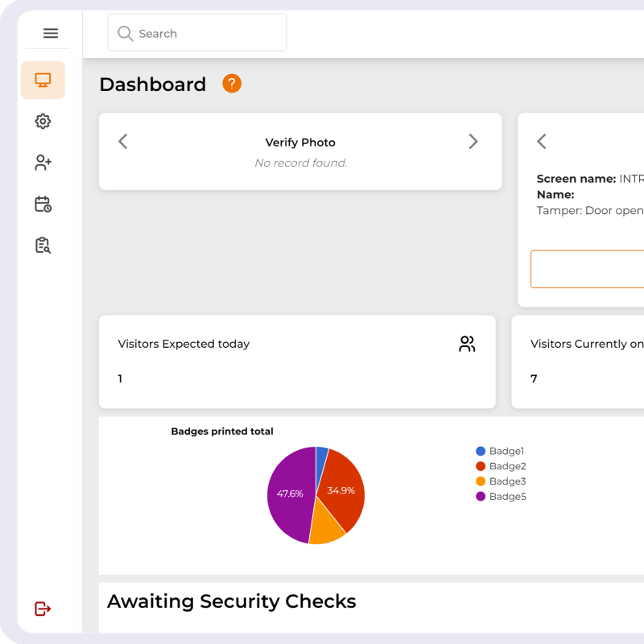Click into the Search input field
Screen dimensions: 644x644
coord(209,34)
